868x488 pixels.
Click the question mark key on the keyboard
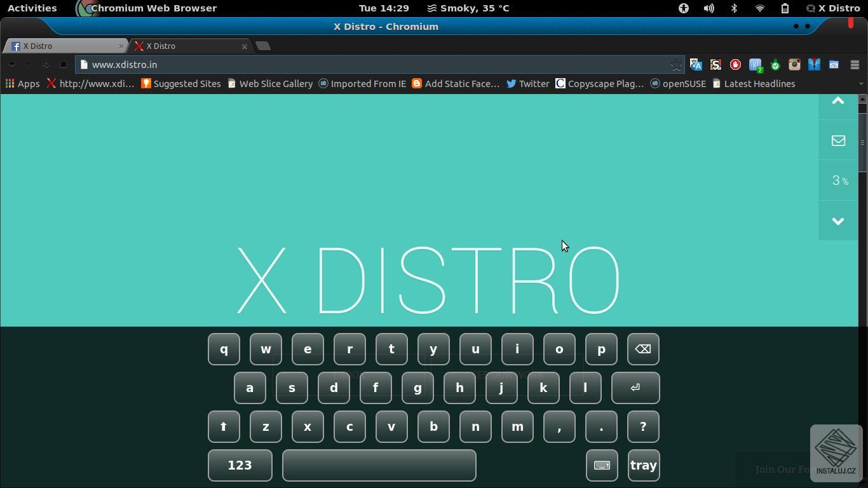pos(643,427)
